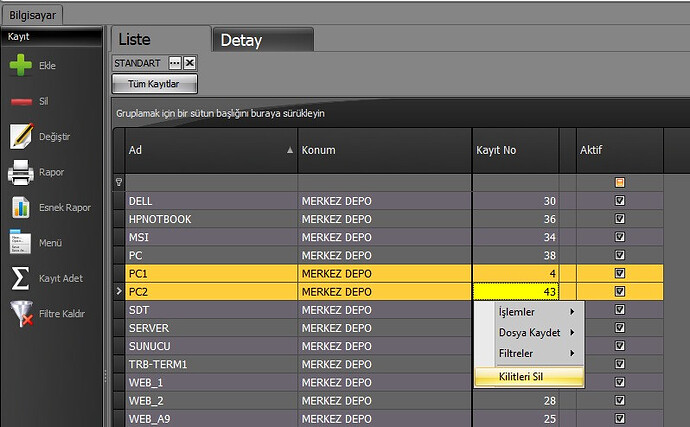Click the ellipsis button next to STANDART
Screen dimensions: 690x427
pyautogui.click(x=175, y=63)
